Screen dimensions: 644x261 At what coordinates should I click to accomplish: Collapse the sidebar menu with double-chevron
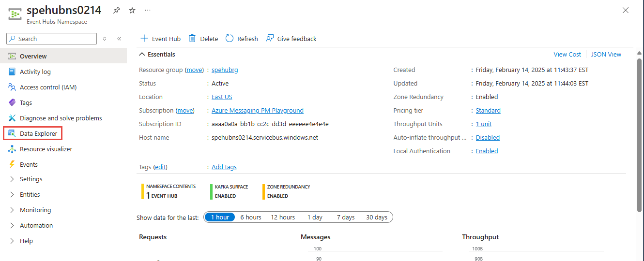pos(119,39)
